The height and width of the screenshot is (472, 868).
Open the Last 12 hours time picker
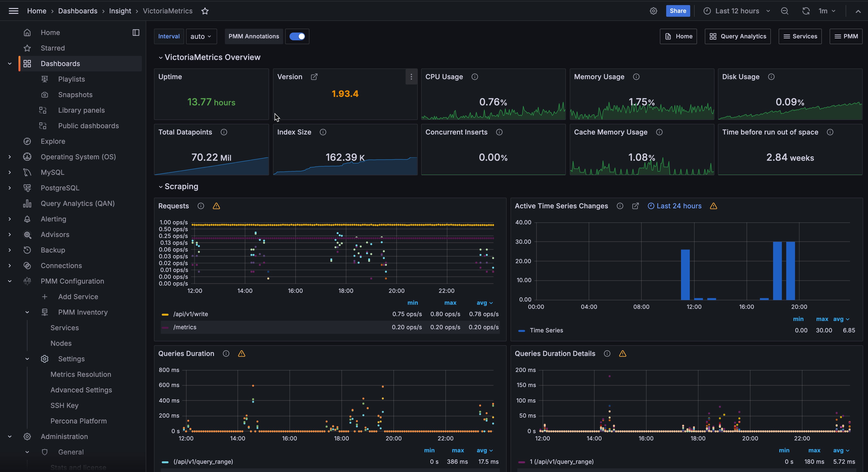[737, 11]
